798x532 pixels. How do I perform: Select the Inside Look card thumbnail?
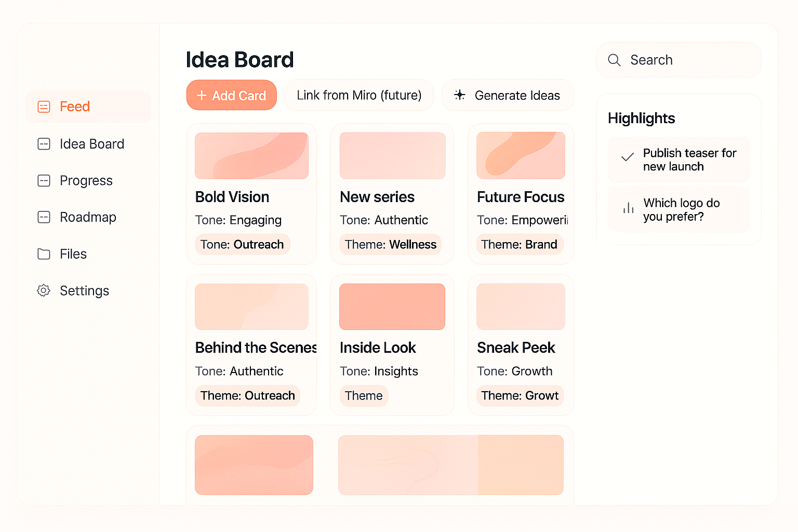pyautogui.click(x=392, y=307)
